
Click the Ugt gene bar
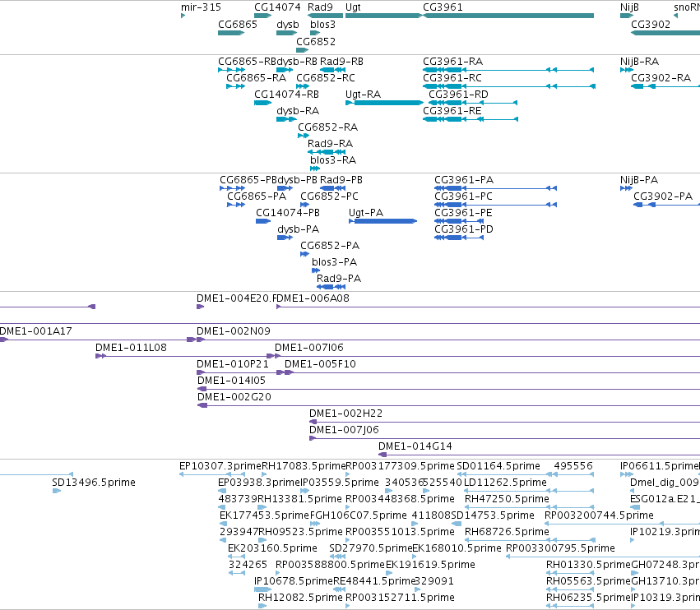[x=384, y=16]
